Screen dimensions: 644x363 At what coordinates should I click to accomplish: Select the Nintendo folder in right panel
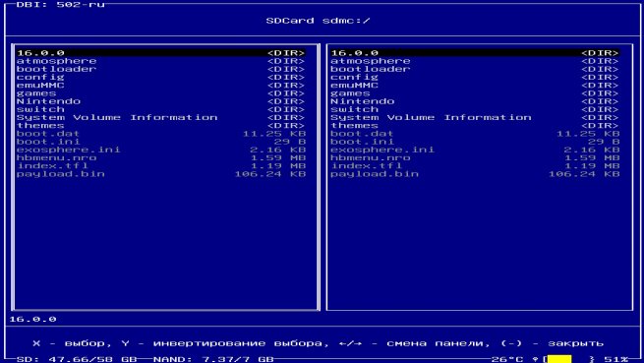(x=475, y=101)
